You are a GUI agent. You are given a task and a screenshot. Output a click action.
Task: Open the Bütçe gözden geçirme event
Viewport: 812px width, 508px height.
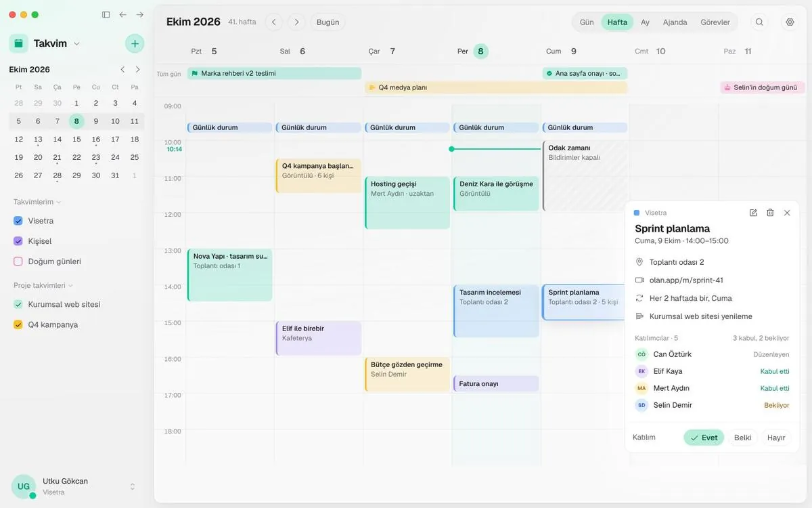[407, 374]
